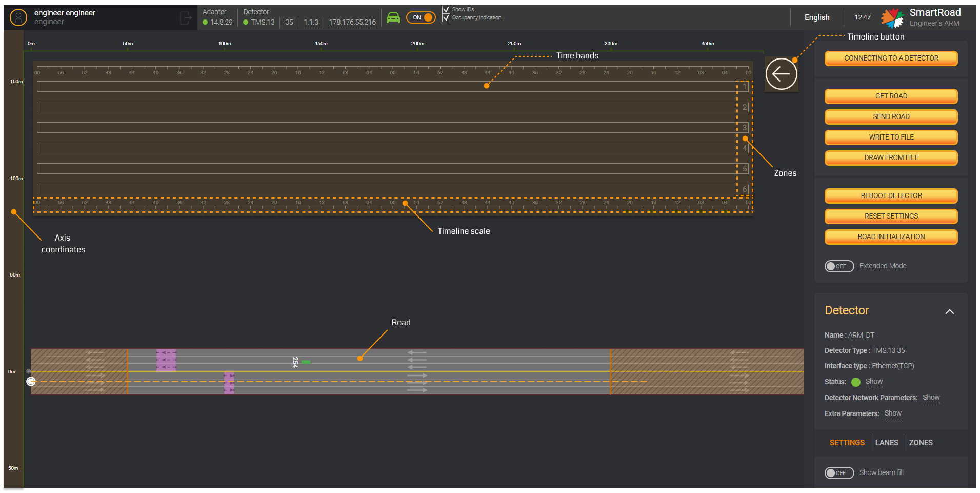Click the CONNECTING TO A DETECTOR button

891,58
